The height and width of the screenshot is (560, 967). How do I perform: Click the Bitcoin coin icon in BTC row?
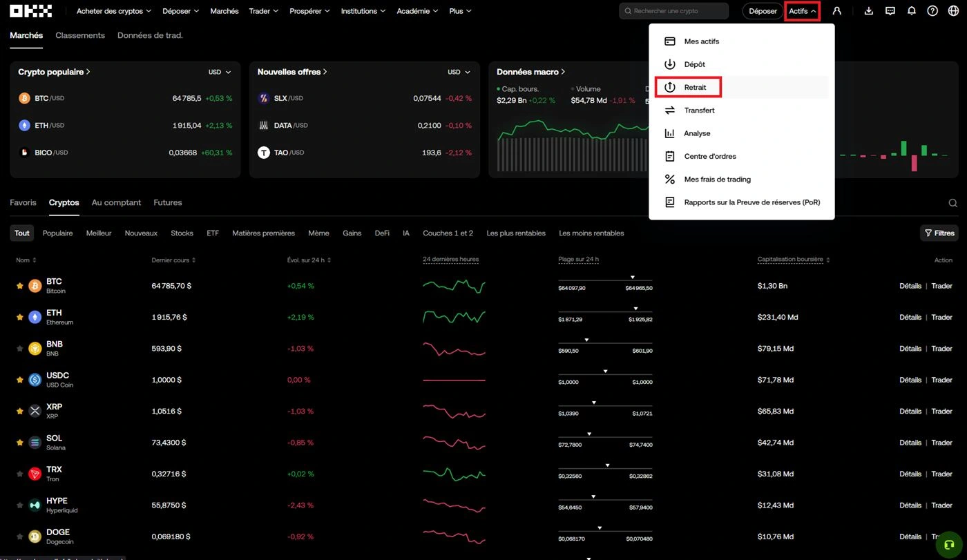point(35,286)
